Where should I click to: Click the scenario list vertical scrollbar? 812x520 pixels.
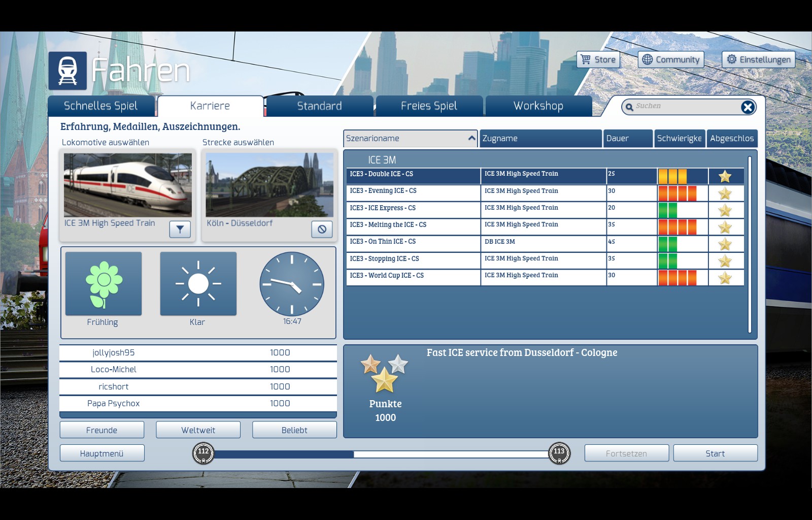coord(750,244)
